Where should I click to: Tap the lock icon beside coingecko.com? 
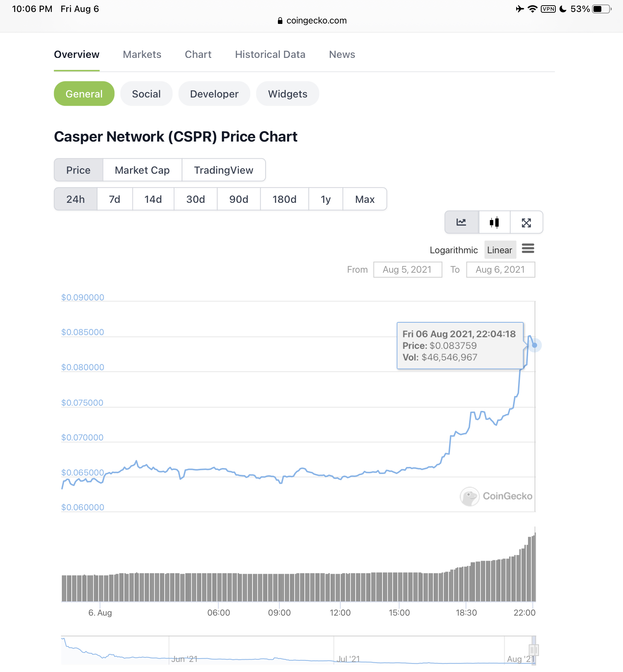point(280,21)
